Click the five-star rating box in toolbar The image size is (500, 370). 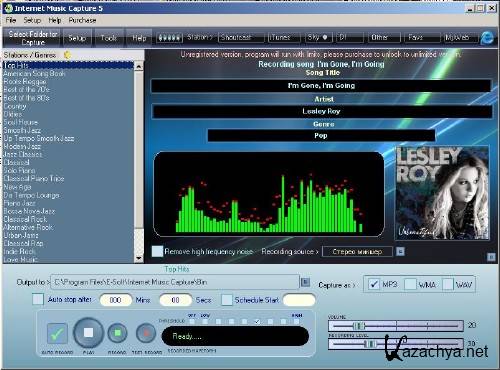[x=170, y=38]
